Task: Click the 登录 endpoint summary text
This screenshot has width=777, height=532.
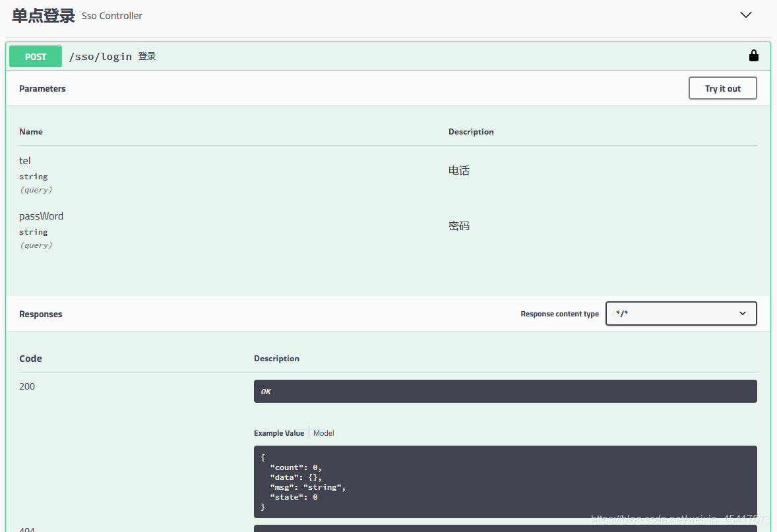Action: (x=147, y=57)
